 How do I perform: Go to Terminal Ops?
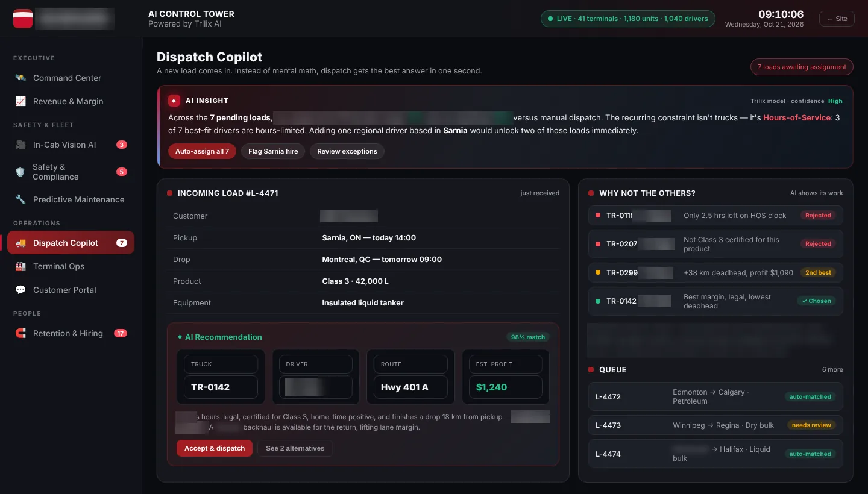point(71,266)
